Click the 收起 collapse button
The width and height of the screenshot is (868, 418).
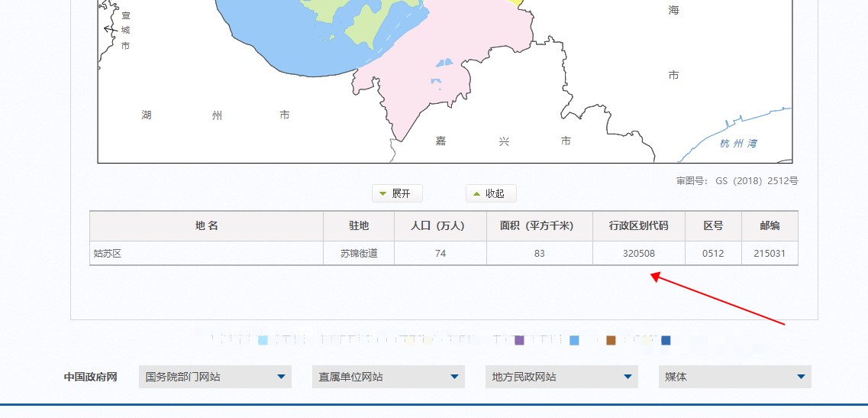[490, 193]
